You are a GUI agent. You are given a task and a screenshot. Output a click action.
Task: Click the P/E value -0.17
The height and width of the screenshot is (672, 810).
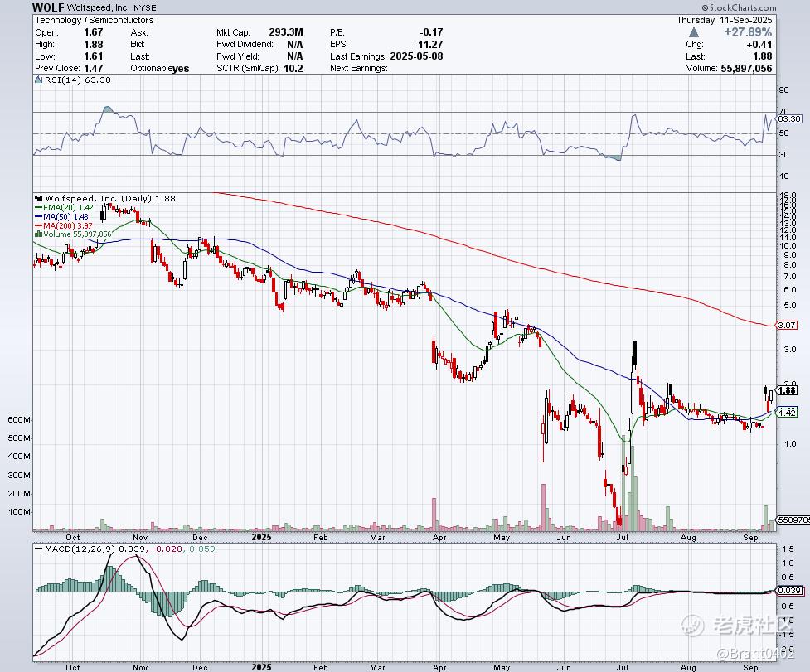pos(431,32)
